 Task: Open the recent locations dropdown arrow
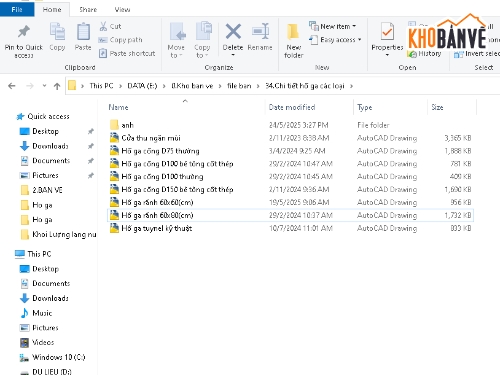point(44,86)
